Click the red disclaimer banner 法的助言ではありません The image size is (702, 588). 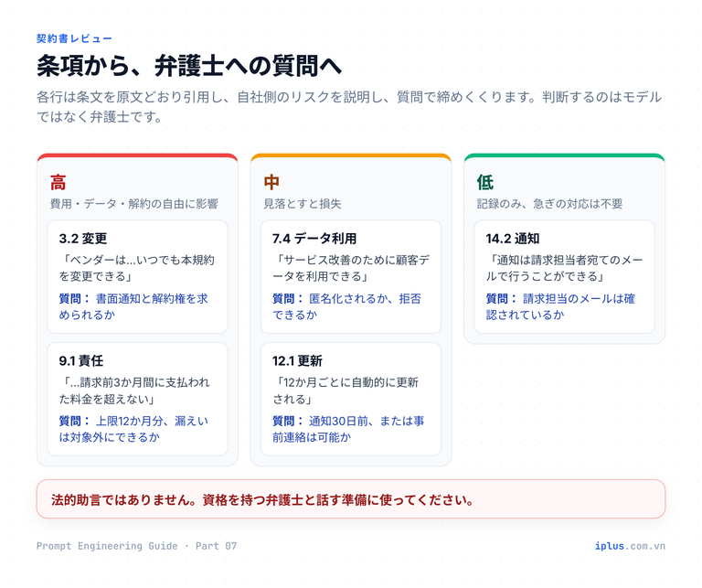(351, 499)
